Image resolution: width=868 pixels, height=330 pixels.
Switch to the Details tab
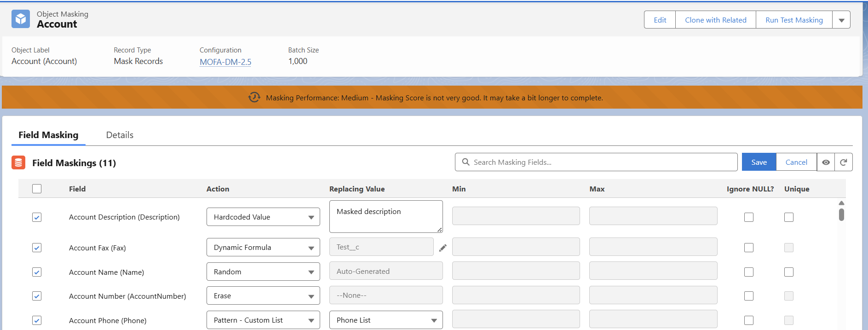click(120, 135)
